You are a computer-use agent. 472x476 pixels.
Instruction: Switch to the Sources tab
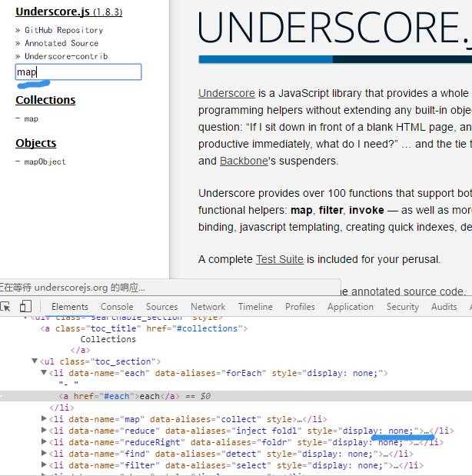click(161, 307)
